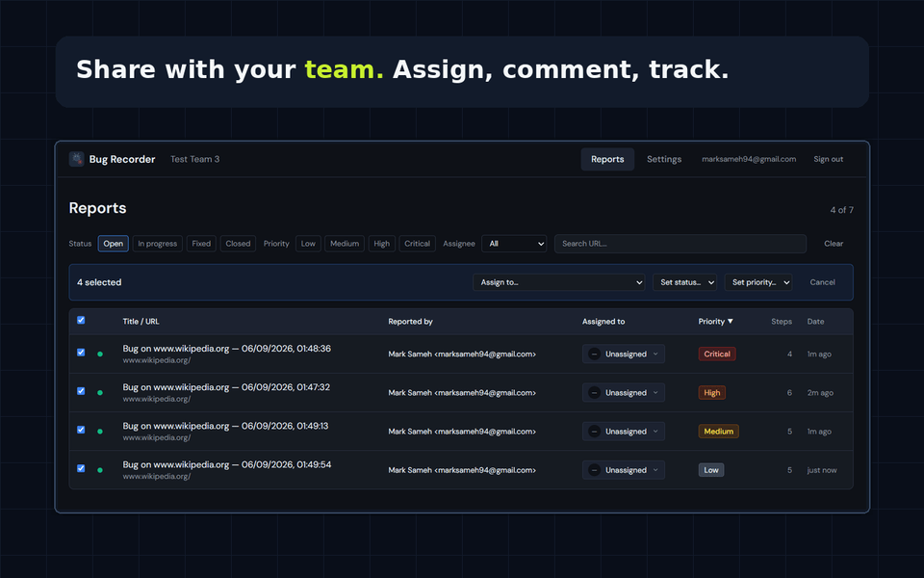Viewport: 924px width, 578px height.
Task: Click the green status dot on the 01:49:13 report
Action: (x=100, y=432)
